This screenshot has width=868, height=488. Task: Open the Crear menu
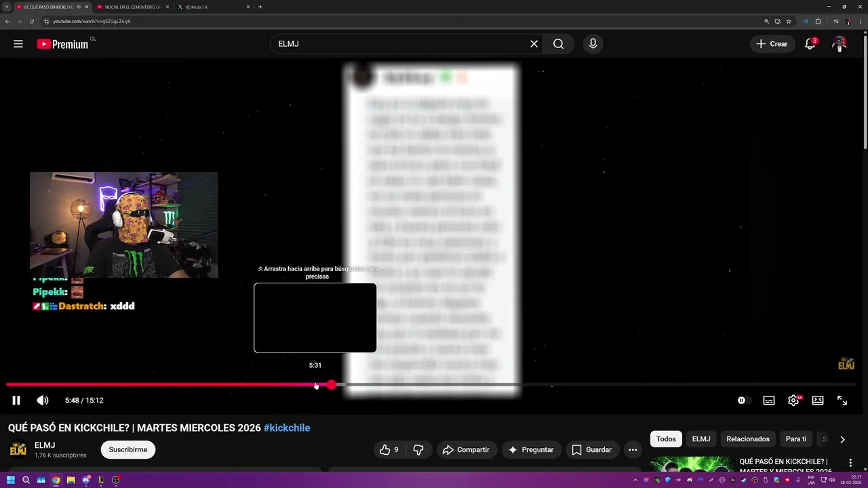coord(772,44)
